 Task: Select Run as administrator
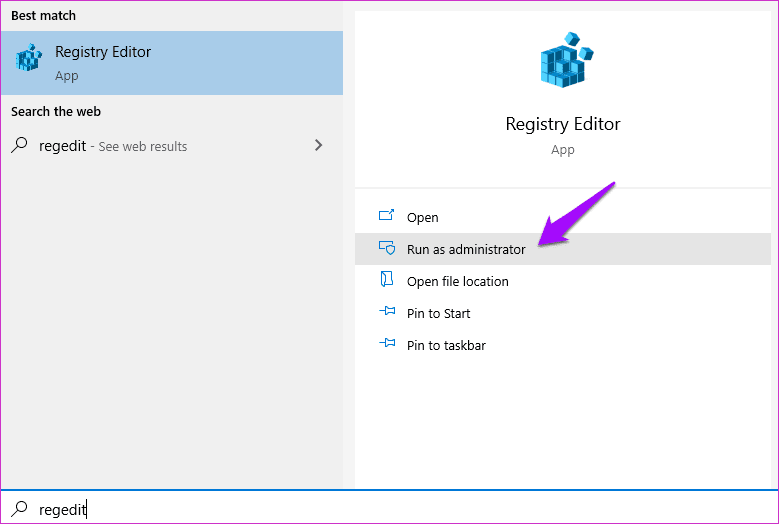click(x=562, y=249)
